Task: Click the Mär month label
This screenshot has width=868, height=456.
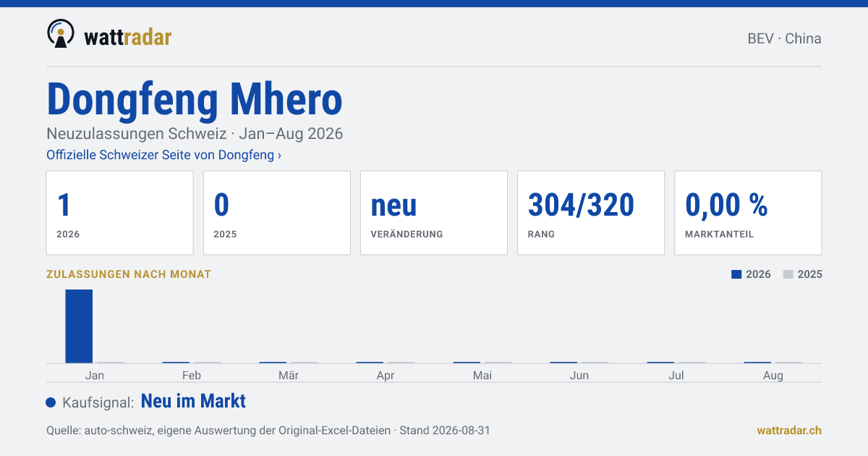Action: click(289, 375)
